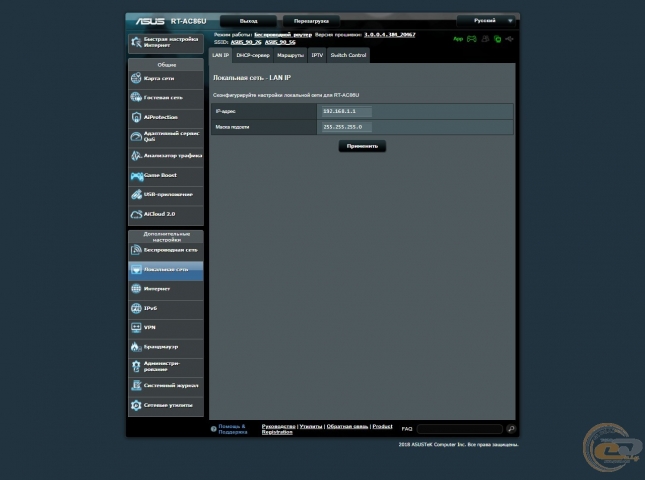
Task: Switch to the IPTV tab
Action: [x=317, y=56]
